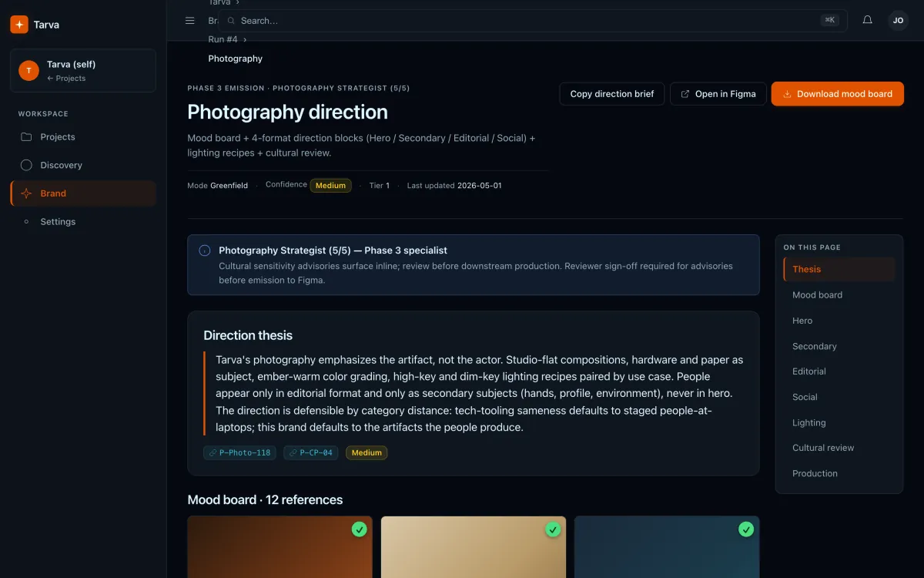
Task: Open the dark teal mood board thumbnail
Action: click(x=667, y=547)
